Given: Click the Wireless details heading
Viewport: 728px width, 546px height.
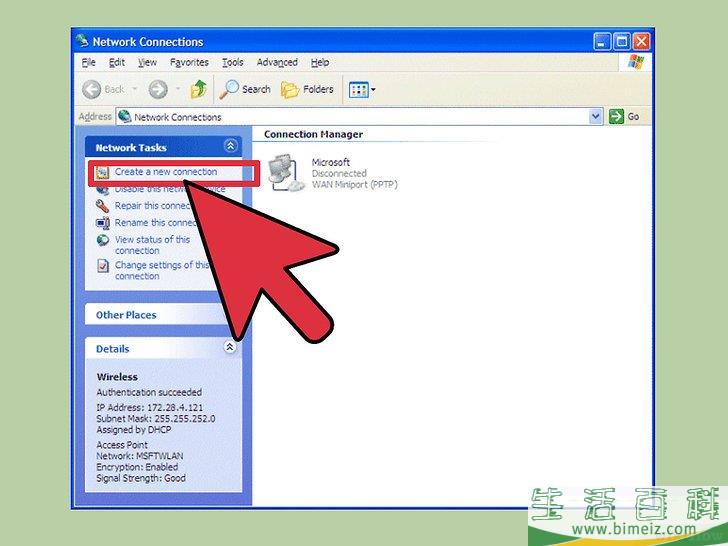Looking at the screenshot, I should [x=117, y=377].
